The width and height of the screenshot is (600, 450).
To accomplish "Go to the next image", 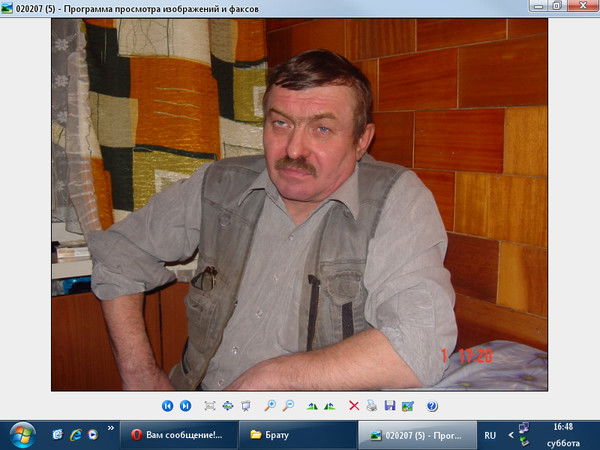I will (x=186, y=406).
